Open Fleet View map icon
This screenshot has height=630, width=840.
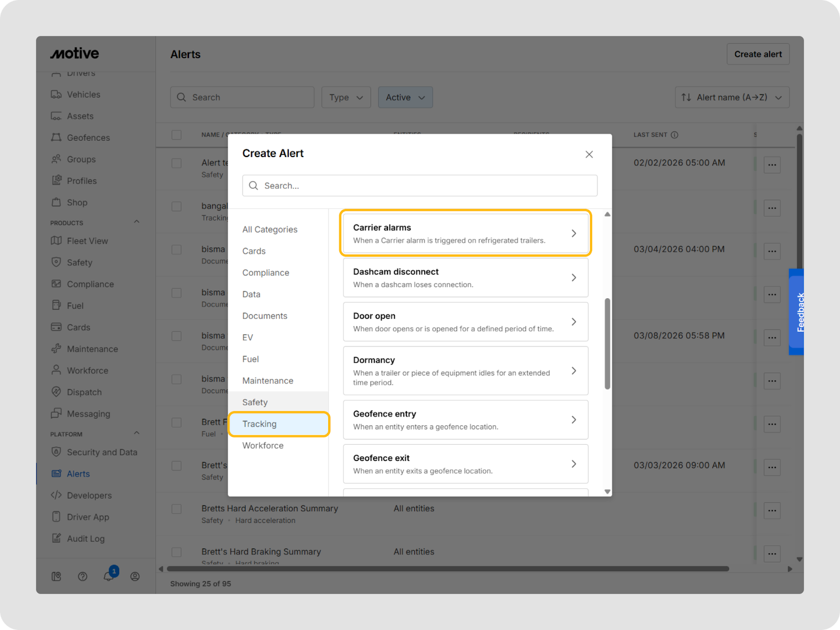point(56,241)
